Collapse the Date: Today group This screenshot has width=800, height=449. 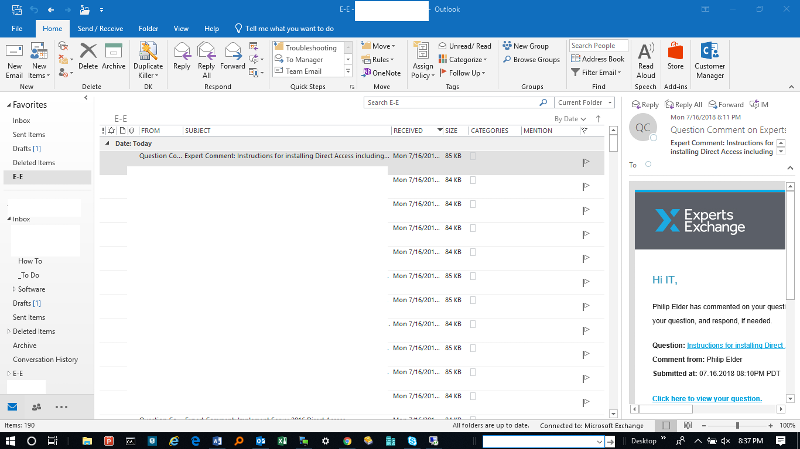point(107,143)
